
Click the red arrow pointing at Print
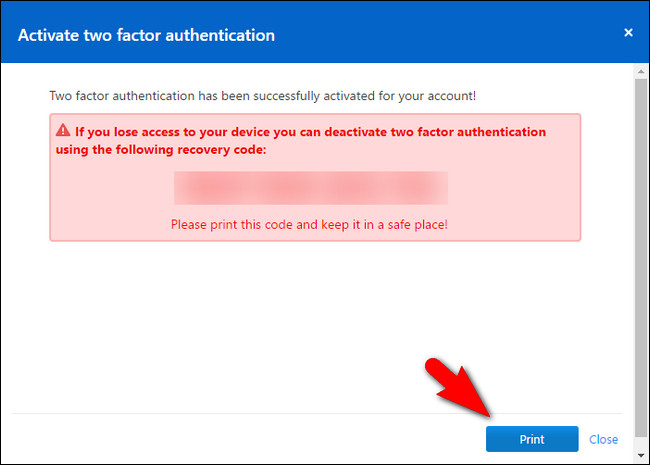pos(458,385)
